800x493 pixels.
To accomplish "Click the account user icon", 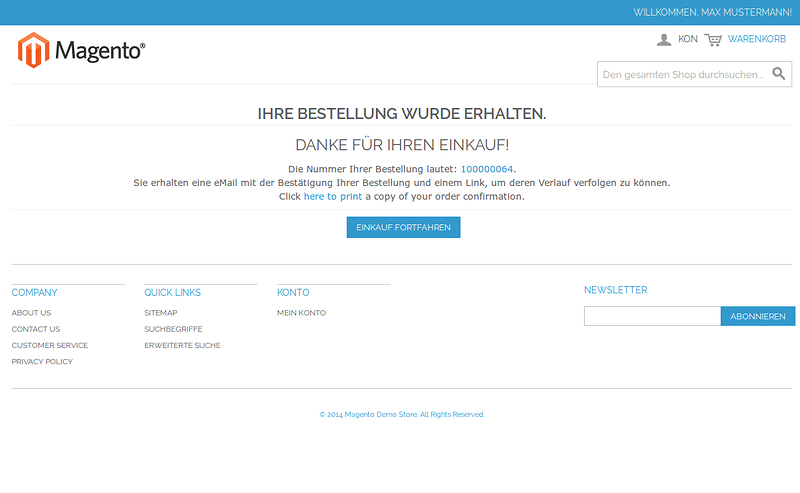I will point(664,39).
